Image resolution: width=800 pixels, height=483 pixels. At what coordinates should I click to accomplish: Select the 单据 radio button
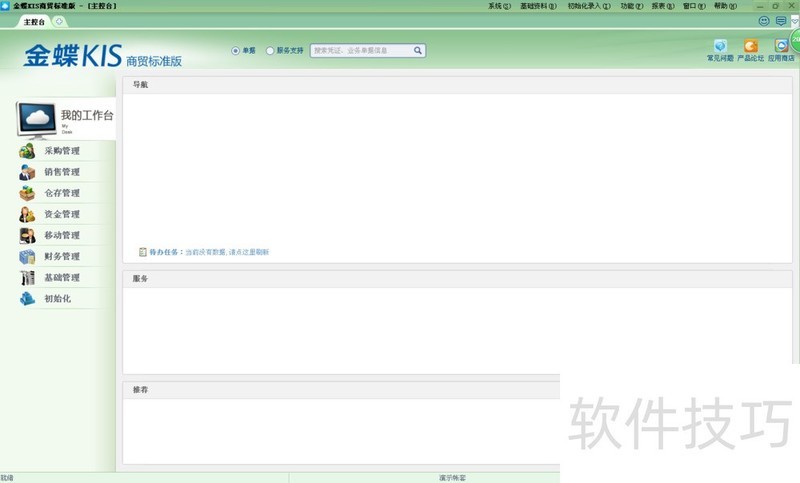[235, 50]
